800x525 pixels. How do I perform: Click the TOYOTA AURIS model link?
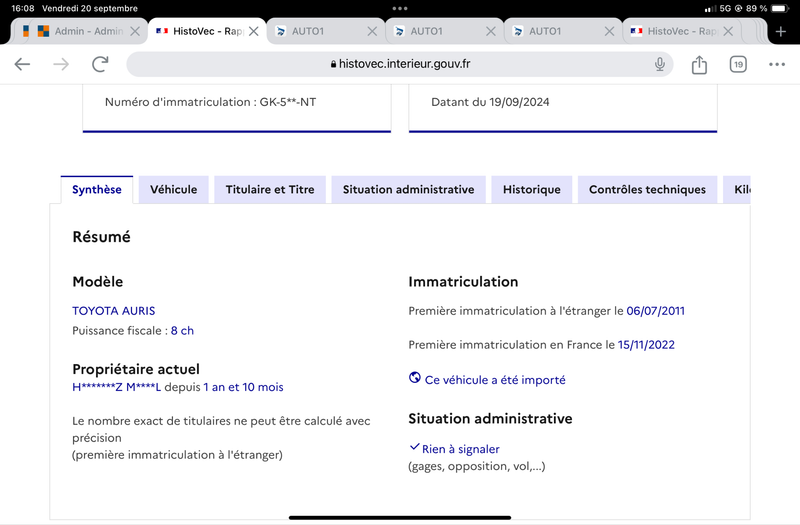(x=114, y=311)
